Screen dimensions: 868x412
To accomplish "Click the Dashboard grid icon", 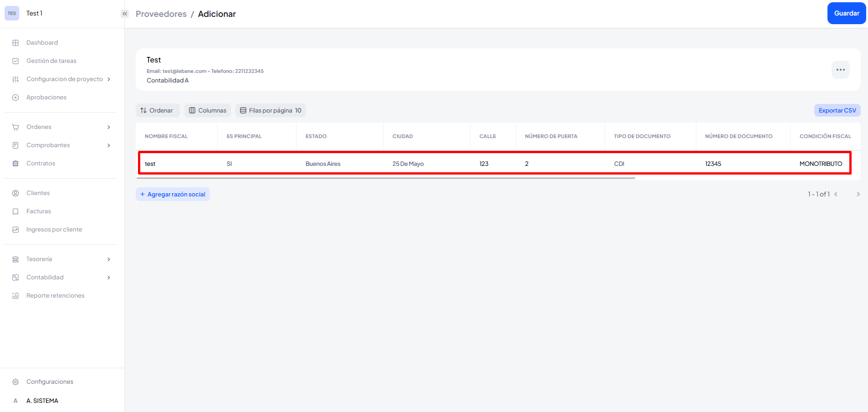I will [15, 43].
